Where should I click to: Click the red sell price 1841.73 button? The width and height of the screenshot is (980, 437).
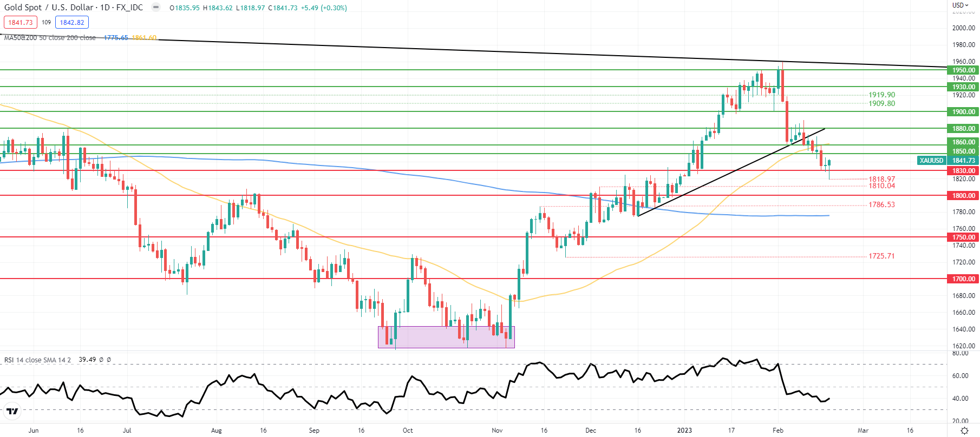[21, 22]
